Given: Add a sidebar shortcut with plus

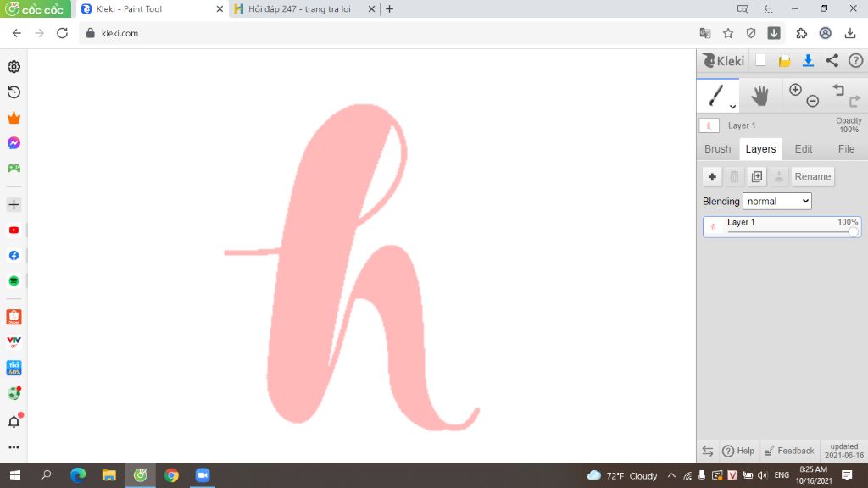Looking at the screenshot, I should click(14, 205).
